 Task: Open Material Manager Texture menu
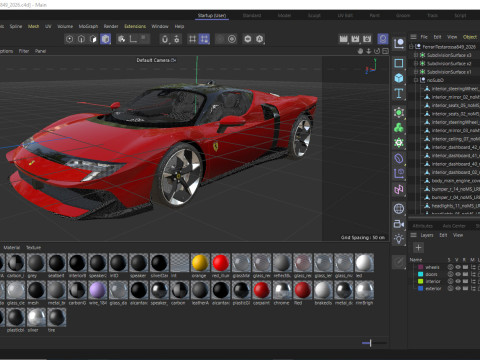point(33,248)
